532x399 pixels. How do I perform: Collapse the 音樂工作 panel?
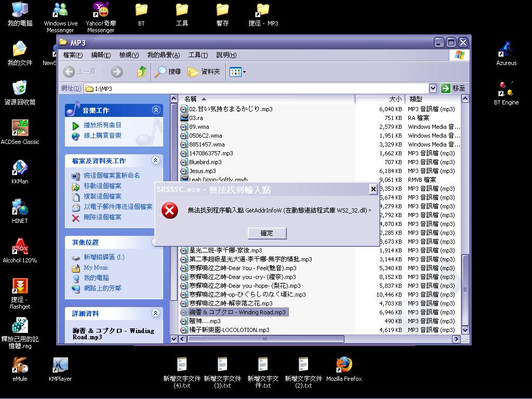point(156,110)
